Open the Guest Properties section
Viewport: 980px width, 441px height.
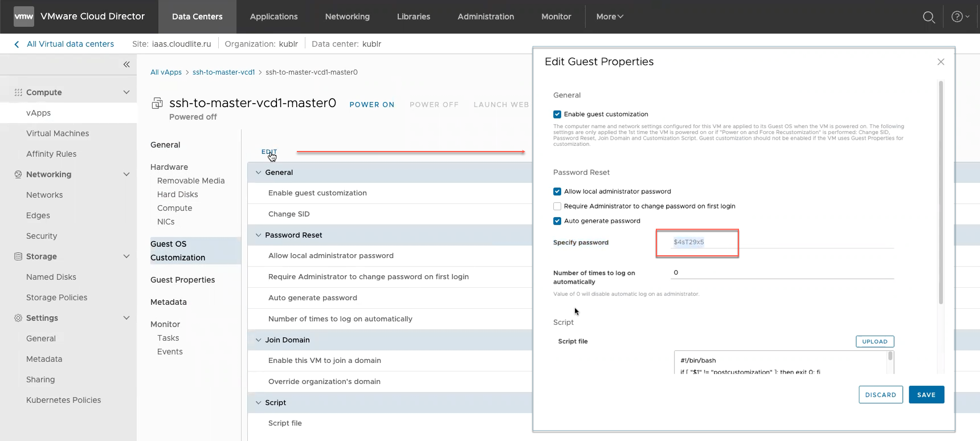[x=183, y=280]
